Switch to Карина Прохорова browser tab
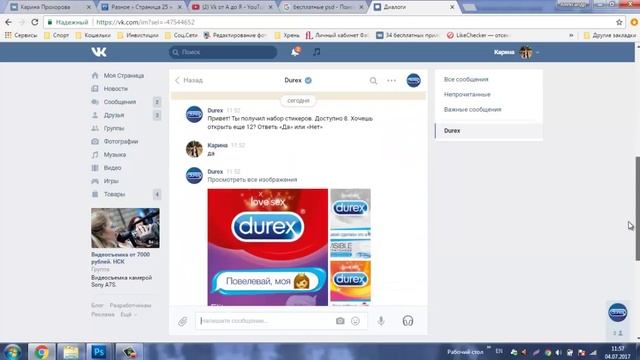Screen dimensions: 640x360 pyautogui.click(x=49, y=7)
